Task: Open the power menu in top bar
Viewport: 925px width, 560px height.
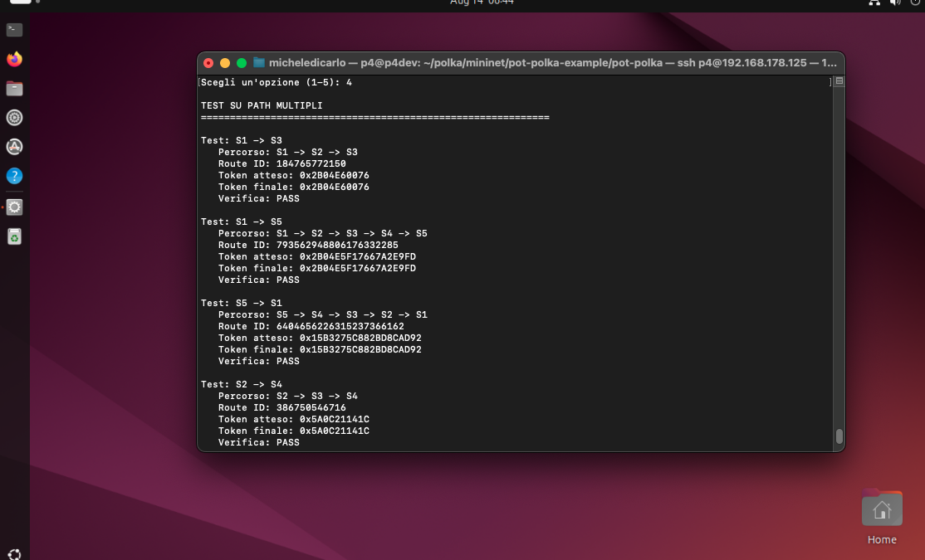Action: pos(914,2)
